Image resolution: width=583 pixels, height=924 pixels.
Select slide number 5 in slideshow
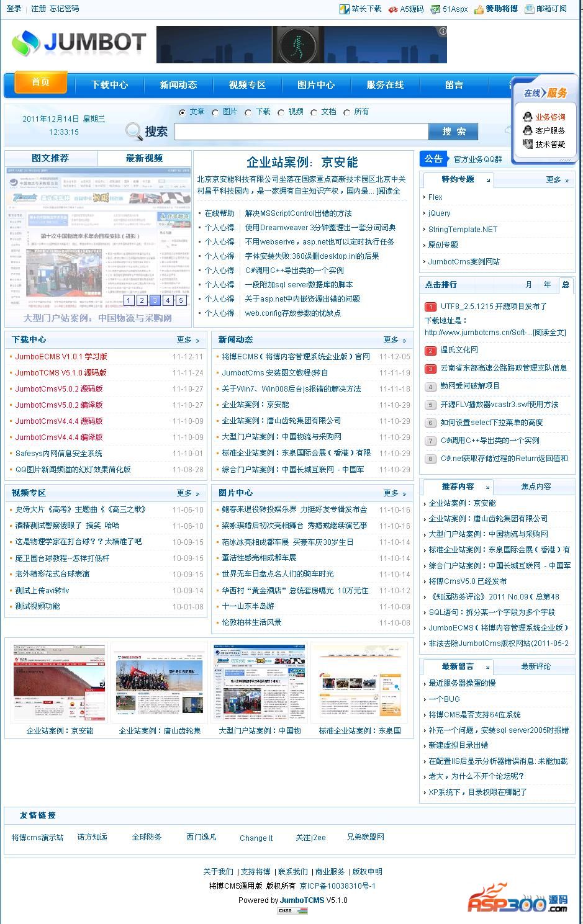click(181, 300)
